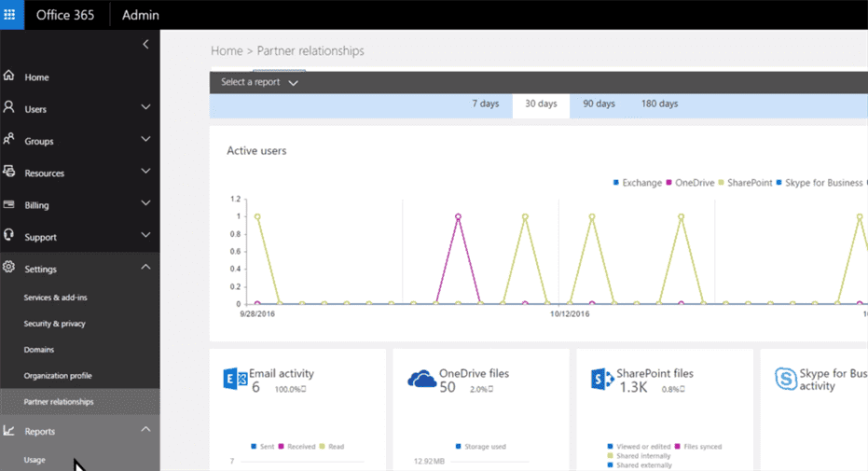Open Domains settings page
The height and width of the screenshot is (471, 868).
(x=39, y=350)
